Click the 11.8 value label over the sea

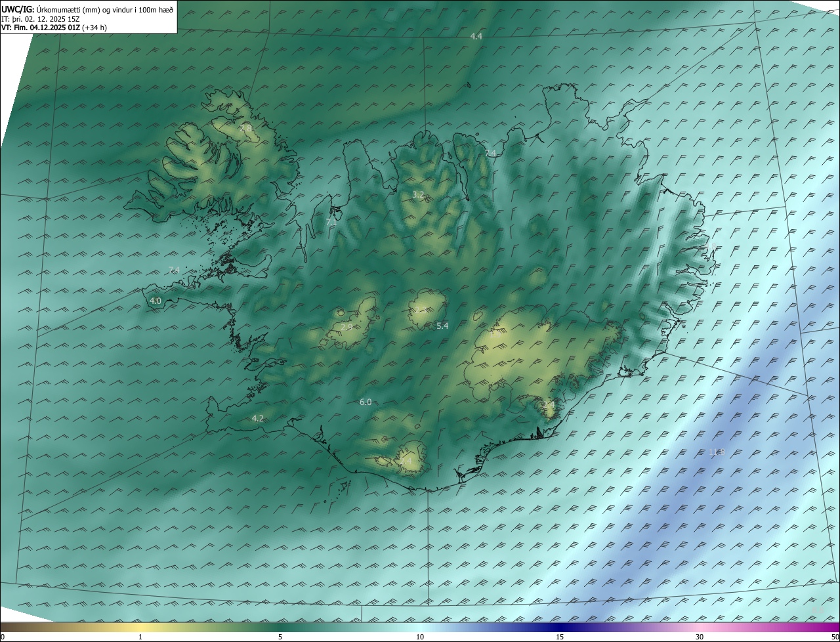click(x=717, y=452)
